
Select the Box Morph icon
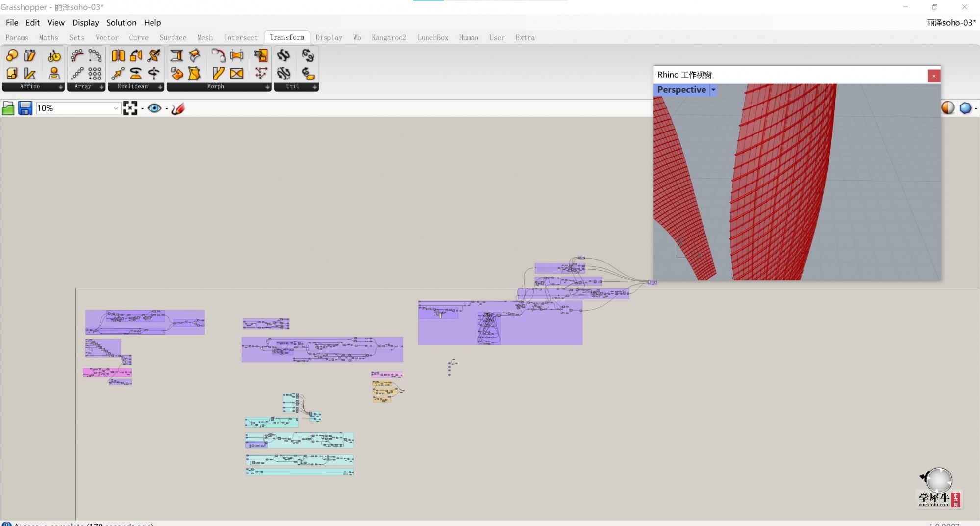tap(176, 74)
